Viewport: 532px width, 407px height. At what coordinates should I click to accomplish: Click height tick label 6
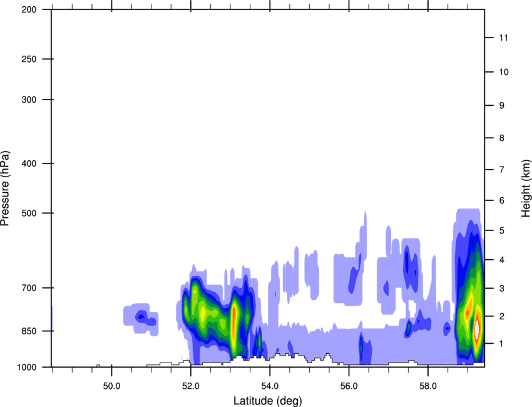(x=502, y=200)
